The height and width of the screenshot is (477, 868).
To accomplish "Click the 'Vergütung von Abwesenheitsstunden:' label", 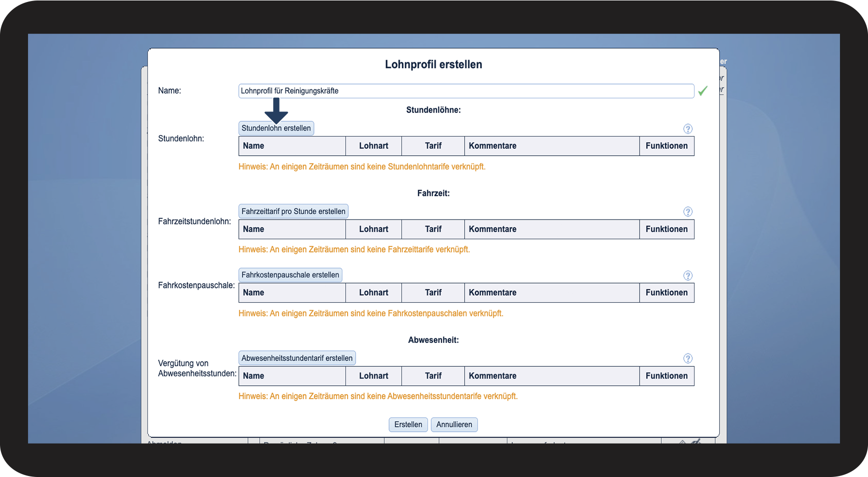I will point(197,368).
